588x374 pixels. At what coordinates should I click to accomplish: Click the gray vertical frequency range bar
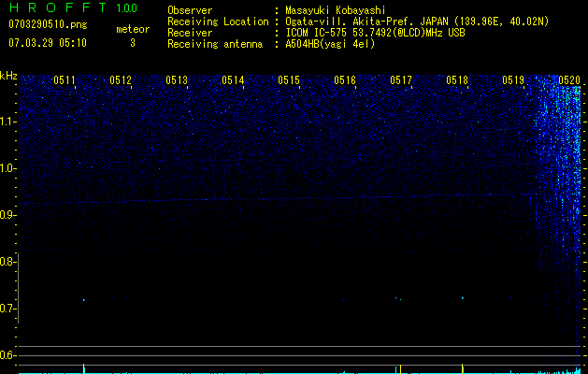pos(19,288)
